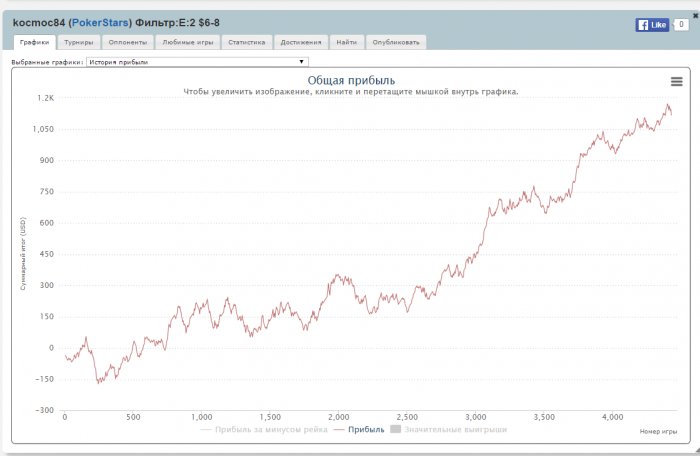Click the gray Значительные выигрыши legend swatch
The width and height of the screenshot is (700, 456).
(x=395, y=429)
